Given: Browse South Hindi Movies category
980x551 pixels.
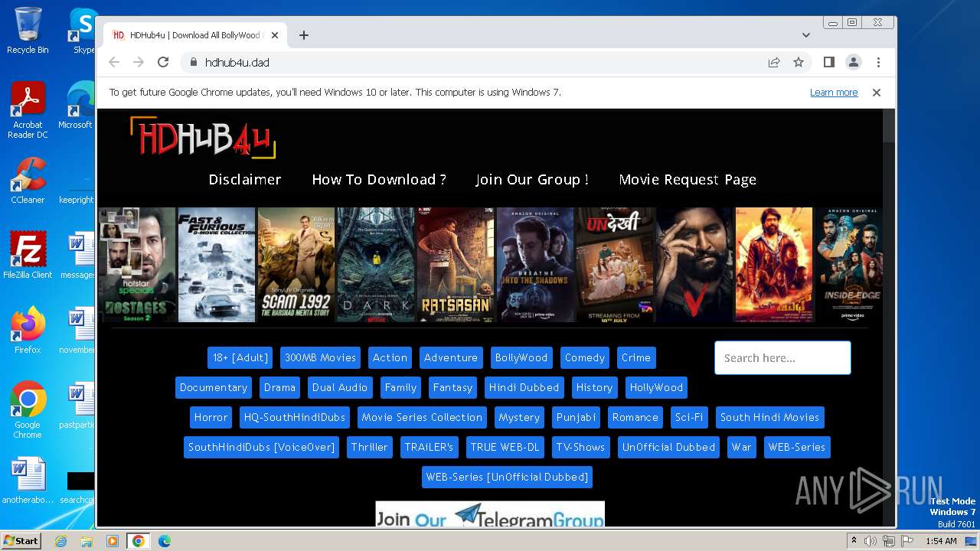Looking at the screenshot, I should click(x=769, y=418).
